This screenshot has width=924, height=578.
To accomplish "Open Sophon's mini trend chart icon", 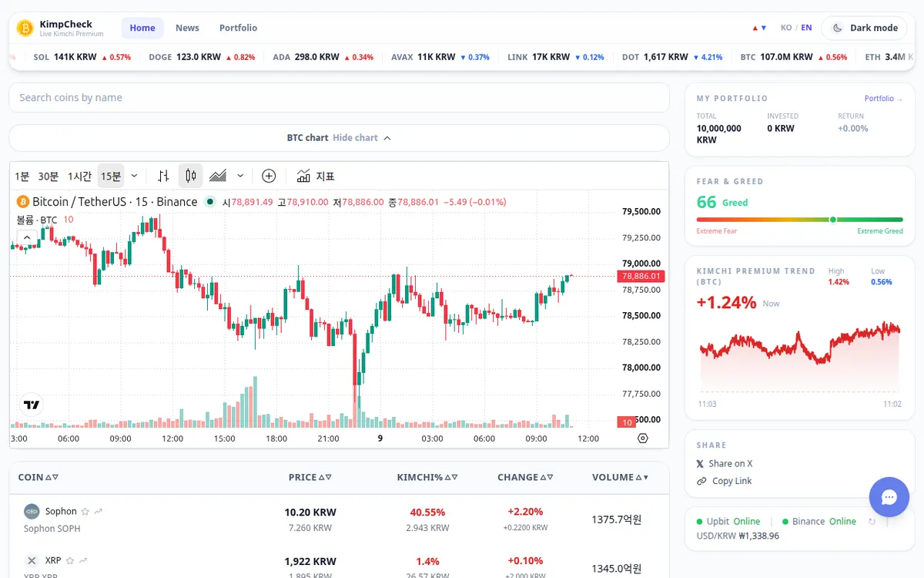I will [99, 511].
